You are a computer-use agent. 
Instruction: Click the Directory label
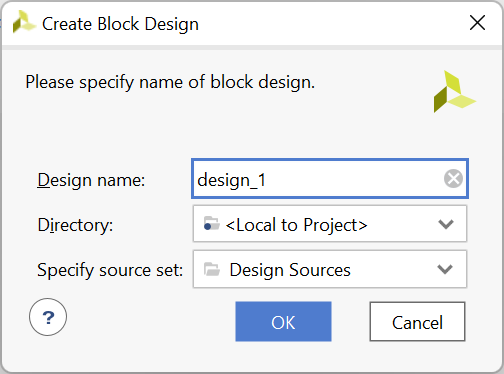point(75,225)
